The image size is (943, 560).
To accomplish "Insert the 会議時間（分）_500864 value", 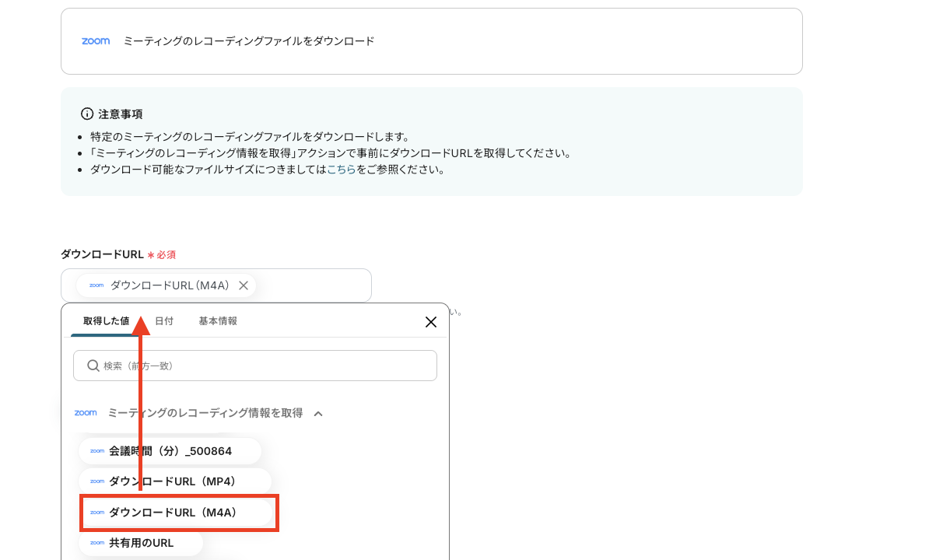I will 170,451.
